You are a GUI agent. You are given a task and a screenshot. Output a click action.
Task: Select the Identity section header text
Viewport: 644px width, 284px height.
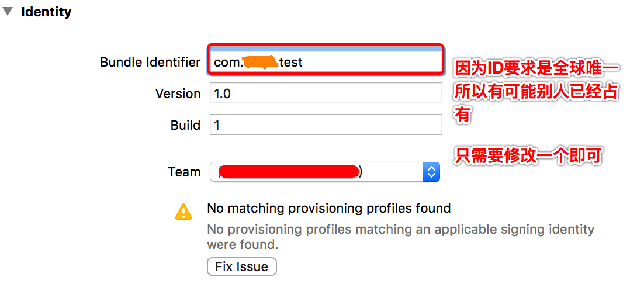point(46,12)
